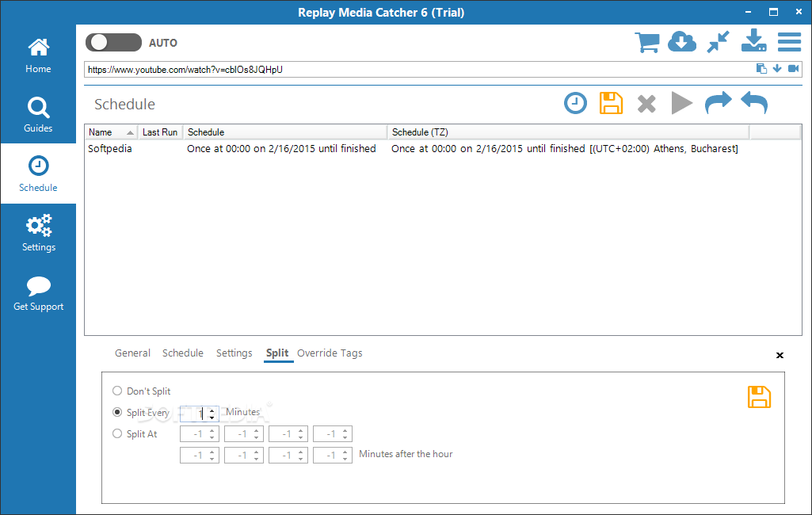Screen dimensions: 812x515
Task: Click third Split At spinner in top row
Action: point(288,434)
